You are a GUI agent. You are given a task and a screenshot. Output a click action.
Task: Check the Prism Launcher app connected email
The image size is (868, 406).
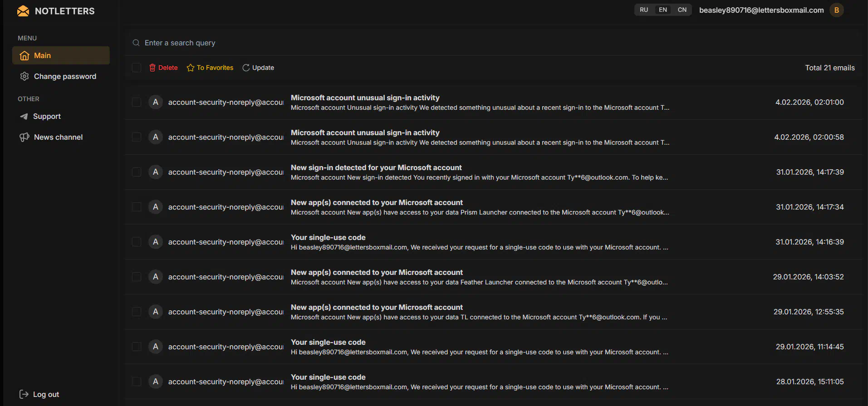137,207
